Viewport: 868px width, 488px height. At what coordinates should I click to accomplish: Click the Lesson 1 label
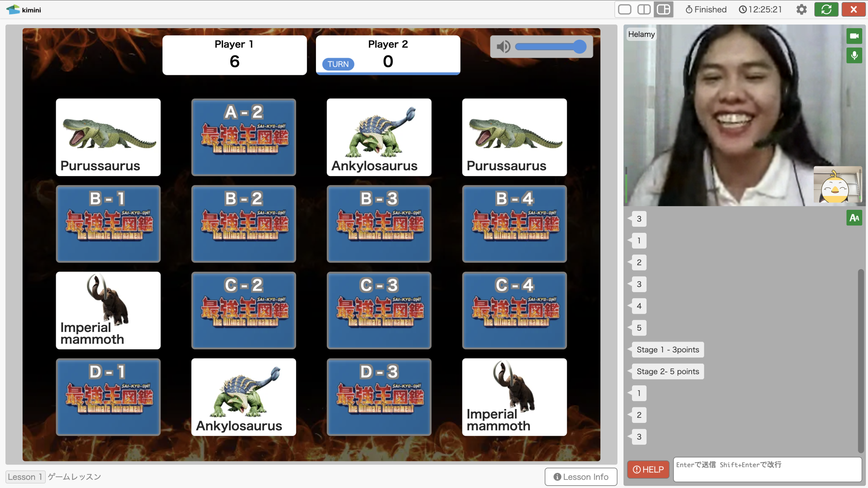click(x=25, y=477)
